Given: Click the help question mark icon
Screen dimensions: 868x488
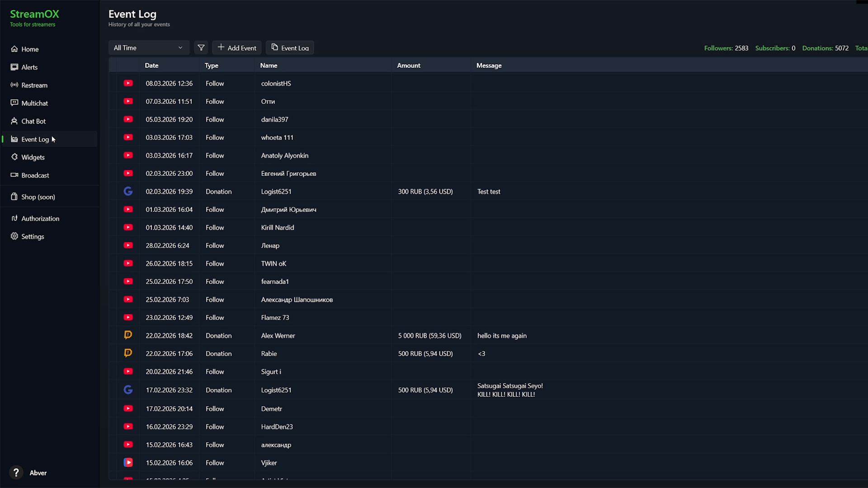Looking at the screenshot, I should click(x=16, y=473).
